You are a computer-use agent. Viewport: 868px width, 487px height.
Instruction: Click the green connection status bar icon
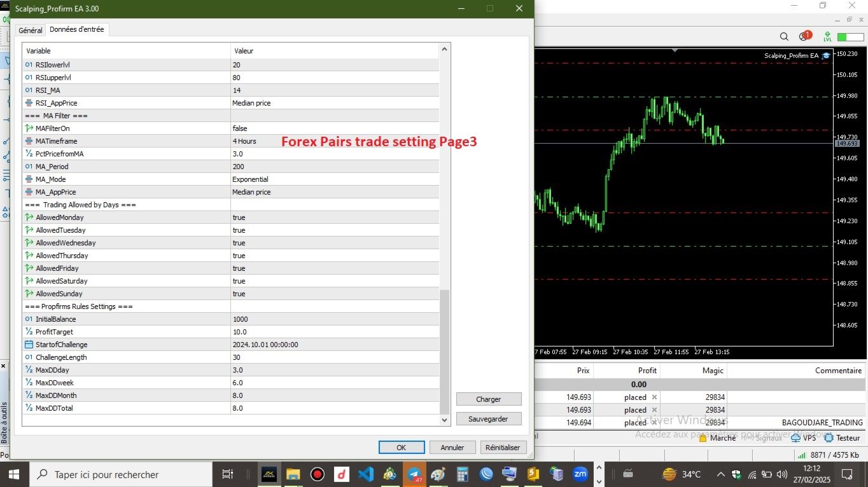tap(850, 37)
